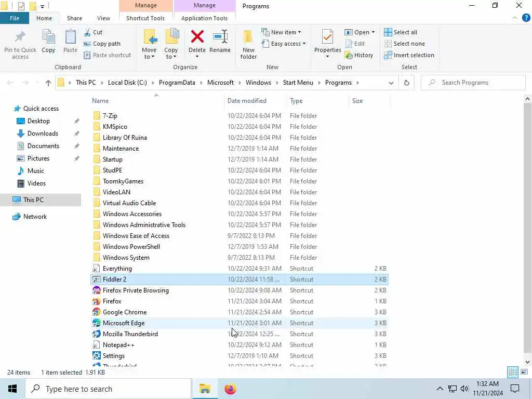This screenshot has width=532, height=399.
Task: Switch to the View tab
Action: coord(103,18)
